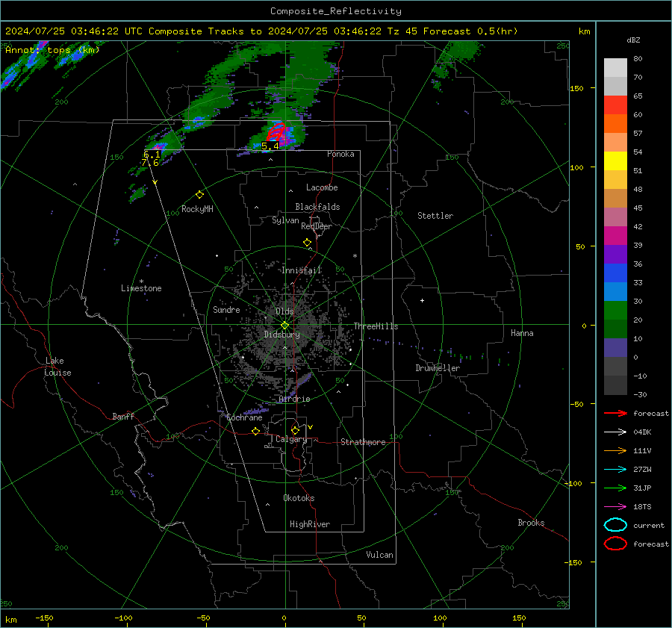Click the Lake Louise label
Image resolution: width=672 pixels, height=628 pixels.
57,367
